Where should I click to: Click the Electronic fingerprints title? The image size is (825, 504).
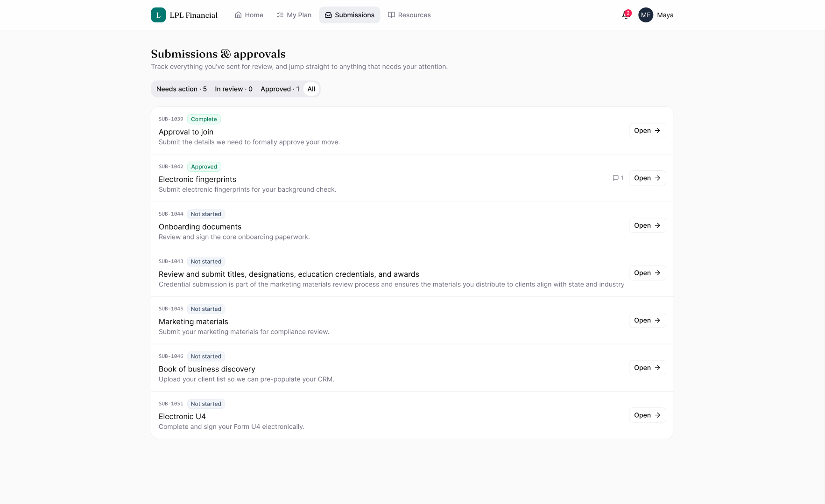(x=197, y=179)
